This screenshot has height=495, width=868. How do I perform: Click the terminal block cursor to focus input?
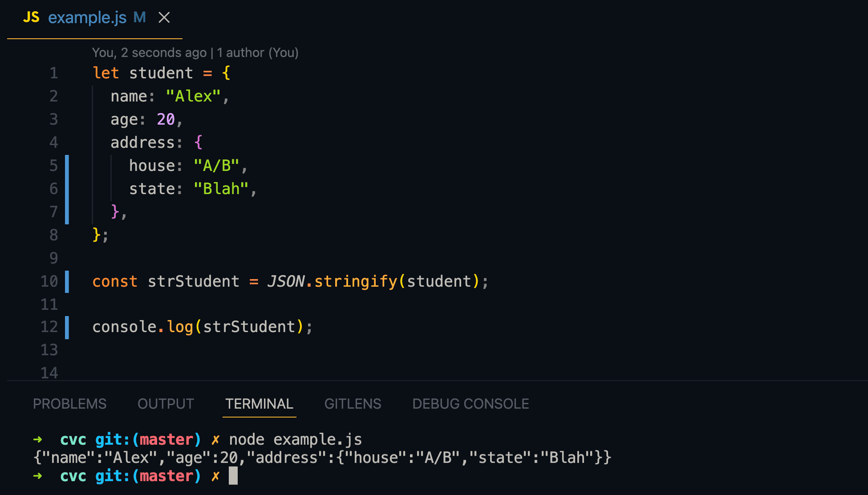pos(233,475)
